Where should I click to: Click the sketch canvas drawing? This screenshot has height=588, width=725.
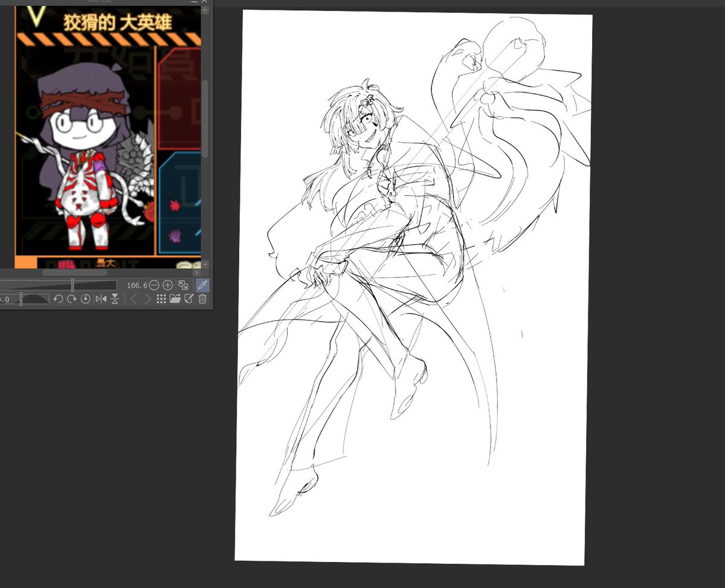pyautogui.click(x=413, y=288)
